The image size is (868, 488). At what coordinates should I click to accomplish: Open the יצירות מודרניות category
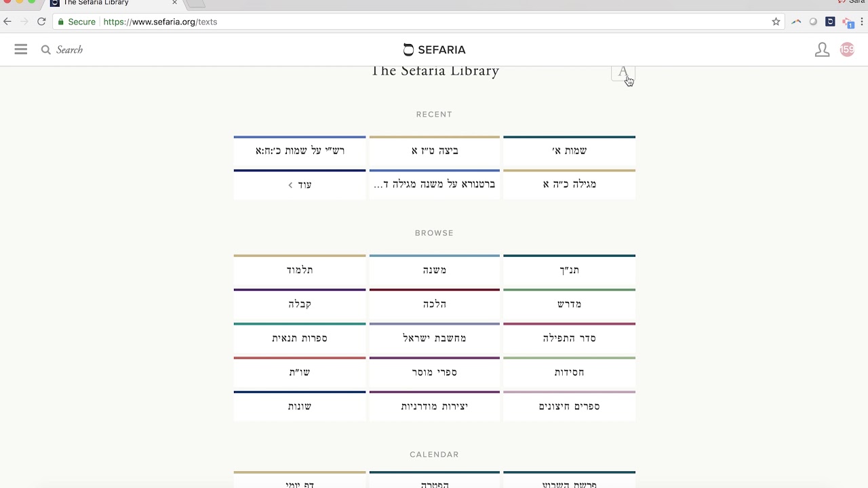435,406
